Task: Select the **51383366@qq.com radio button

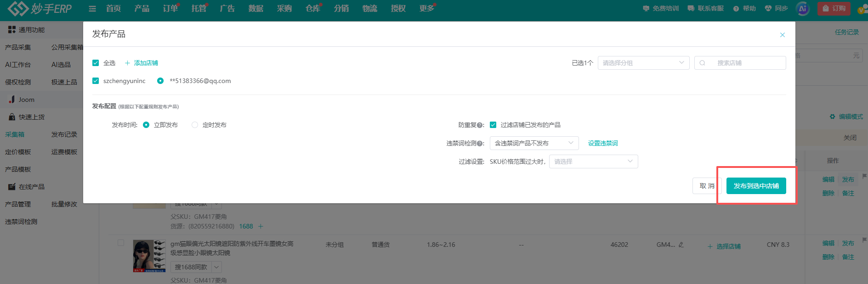Action: coord(160,81)
